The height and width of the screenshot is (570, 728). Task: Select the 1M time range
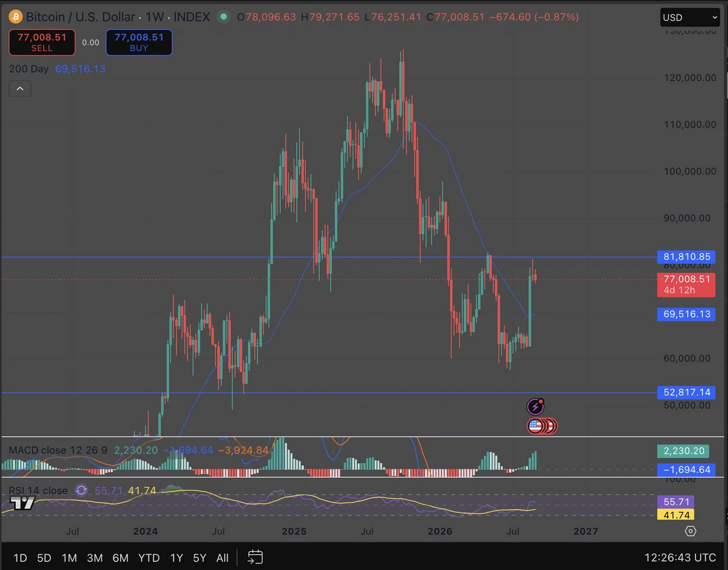(x=69, y=557)
